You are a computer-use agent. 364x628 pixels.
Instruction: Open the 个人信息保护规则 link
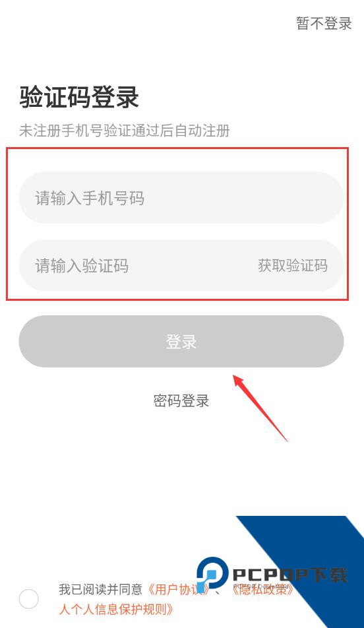pyautogui.click(x=116, y=609)
